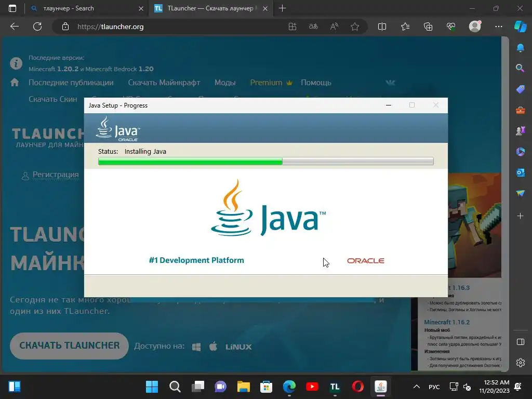Close the TLauncher tab
The image size is (532, 399).
265,8
